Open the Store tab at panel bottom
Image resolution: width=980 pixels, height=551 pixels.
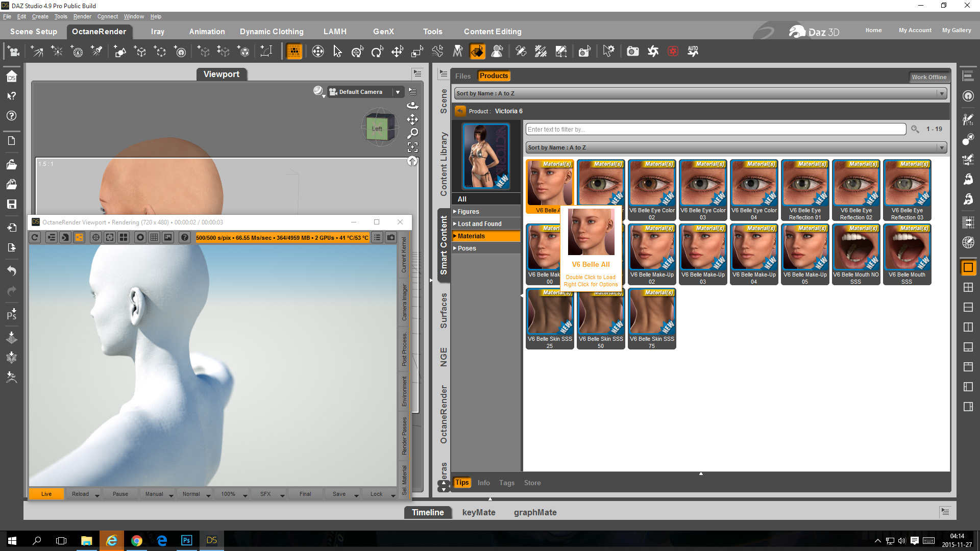[532, 483]
